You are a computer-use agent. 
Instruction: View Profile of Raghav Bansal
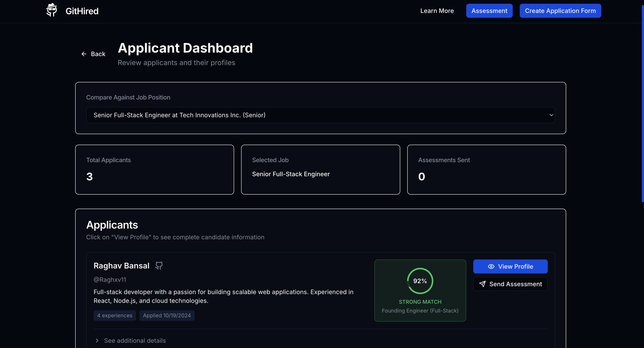click(510, 266)
